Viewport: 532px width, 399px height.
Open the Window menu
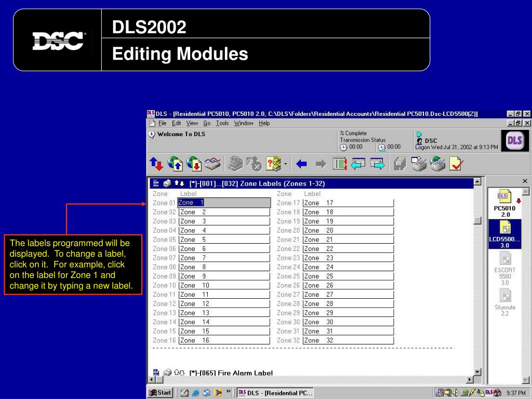pyautogui.click(x=244, y=123)
